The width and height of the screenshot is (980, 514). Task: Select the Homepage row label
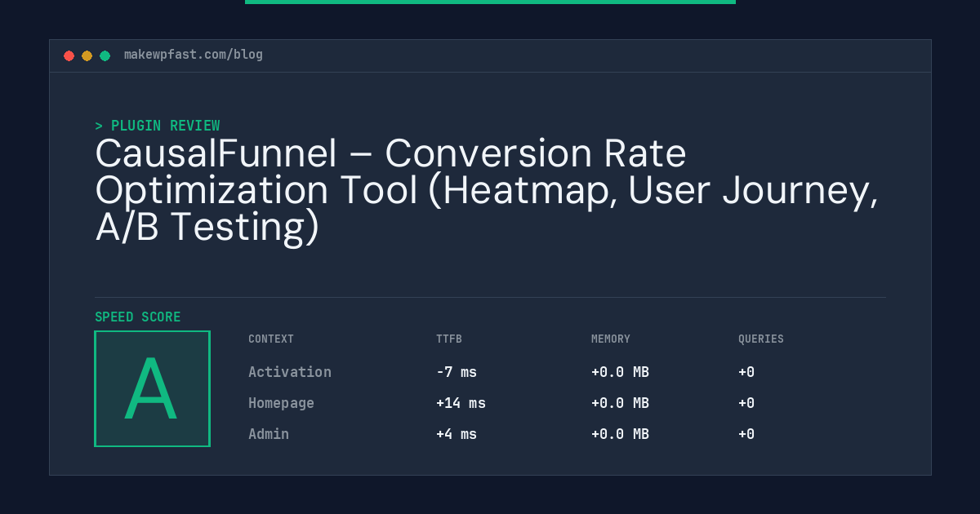[281, 403]
